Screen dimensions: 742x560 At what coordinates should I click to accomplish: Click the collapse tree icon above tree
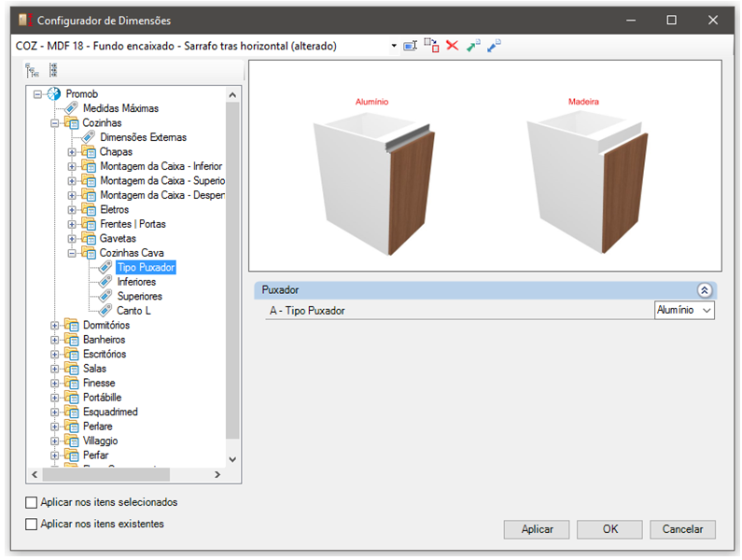53,70
